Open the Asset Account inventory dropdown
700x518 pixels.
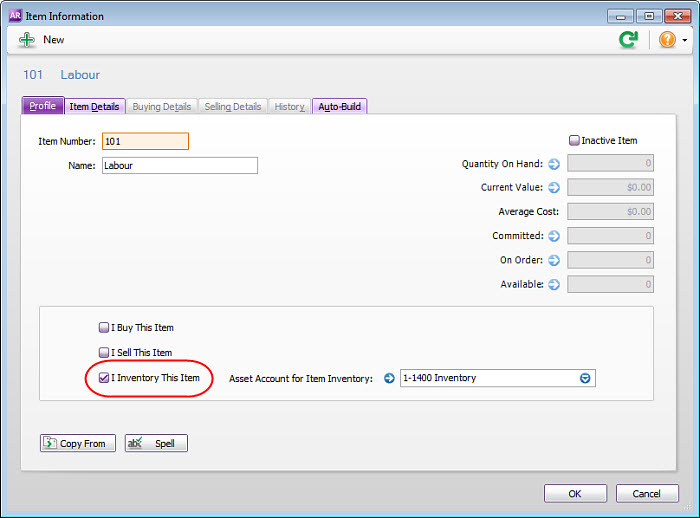(586, 379)
